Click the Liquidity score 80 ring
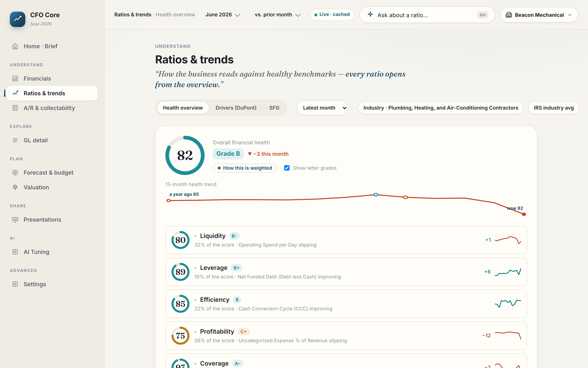This screenshot has height=368, width=588. (x=180, y=240)
